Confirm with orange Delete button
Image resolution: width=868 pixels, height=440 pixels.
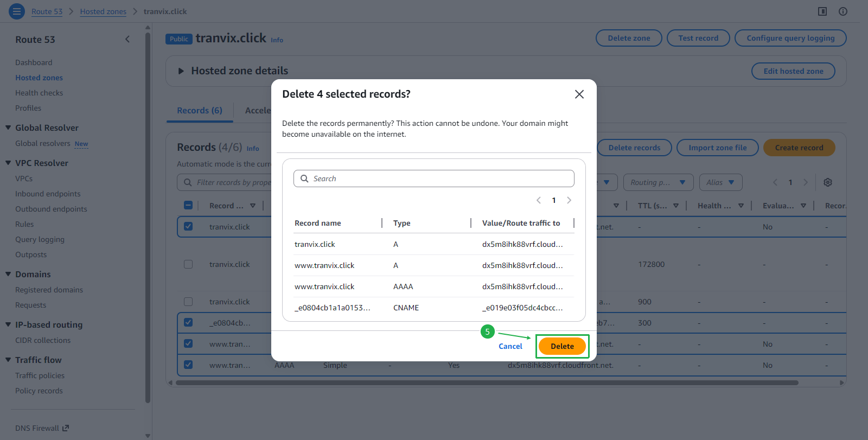point(562,346)
